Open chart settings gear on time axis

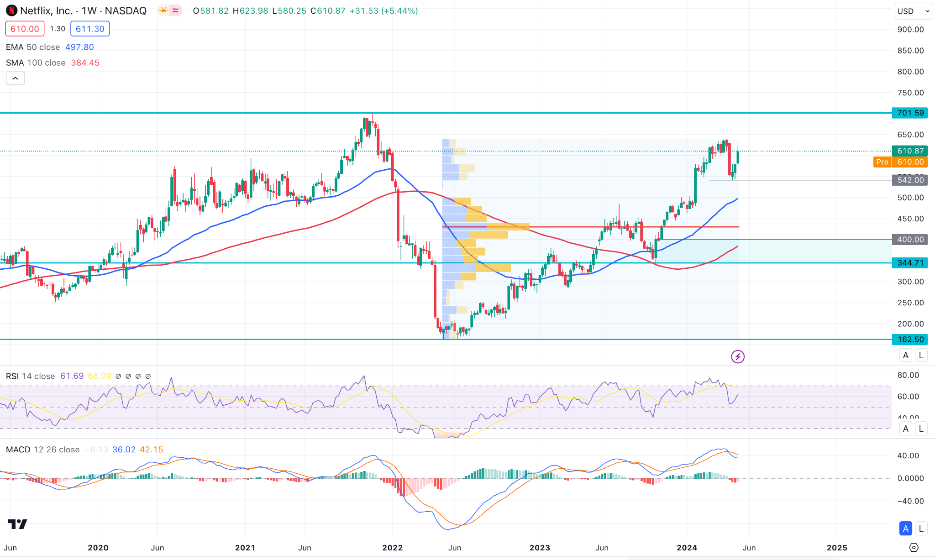click(x=914, y=547)
